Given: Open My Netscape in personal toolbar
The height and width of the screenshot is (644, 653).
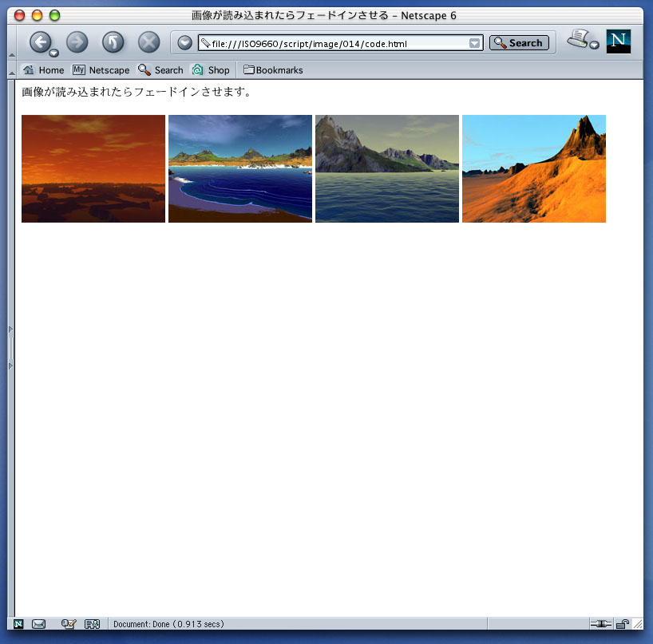Looking at the screenshot, I should coord(101,70).
